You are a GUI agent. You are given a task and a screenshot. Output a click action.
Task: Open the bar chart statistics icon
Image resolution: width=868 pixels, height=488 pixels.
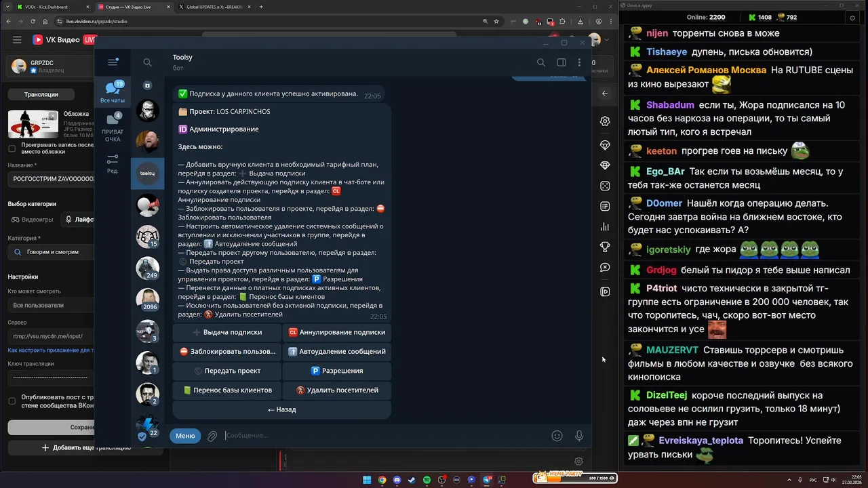(605, 226)
